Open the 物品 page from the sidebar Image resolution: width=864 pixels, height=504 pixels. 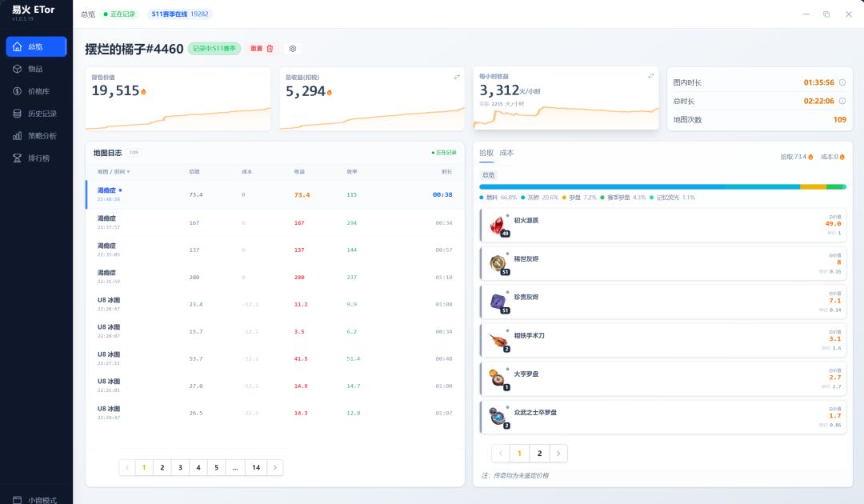coord(36,69)
